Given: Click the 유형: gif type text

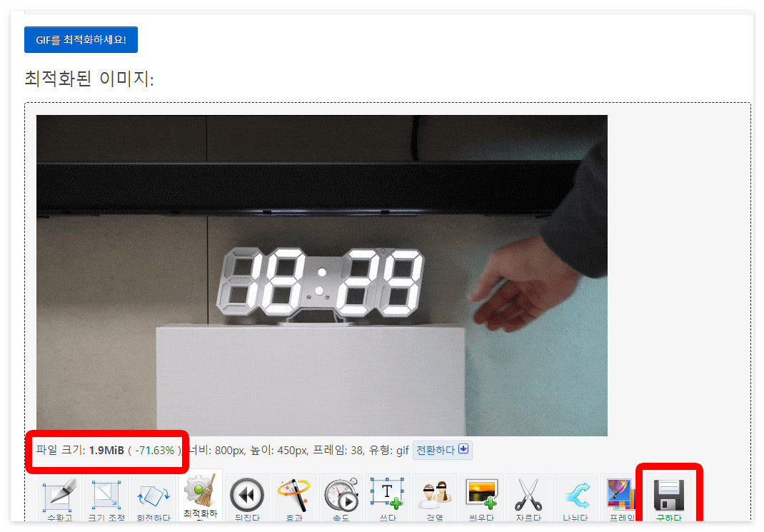Looking at the screenshot, I should (388, 450).
